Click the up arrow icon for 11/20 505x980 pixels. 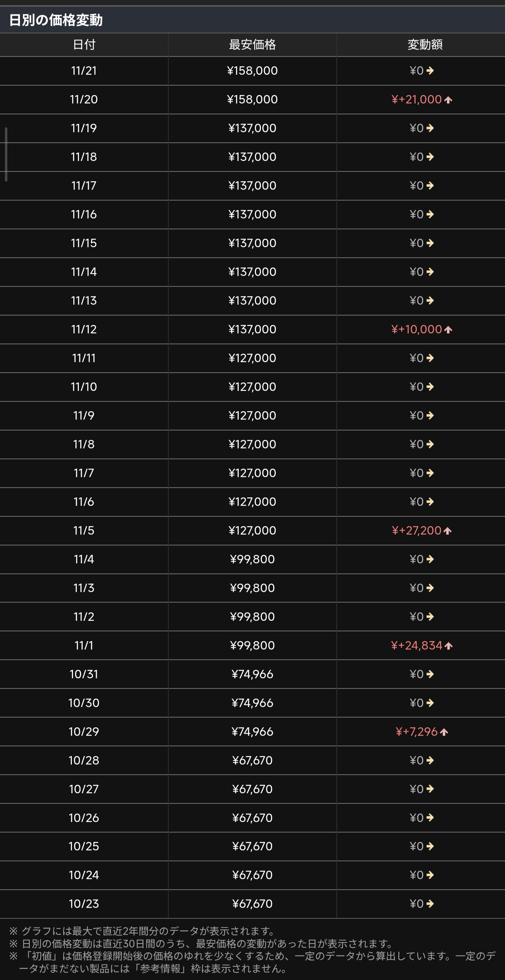[x=448, y=100]
